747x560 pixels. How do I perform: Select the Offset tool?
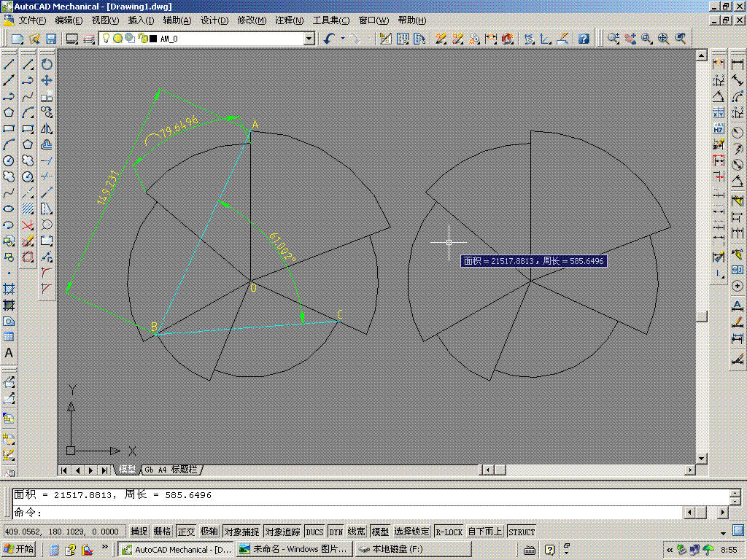click(x=47, y=145)
